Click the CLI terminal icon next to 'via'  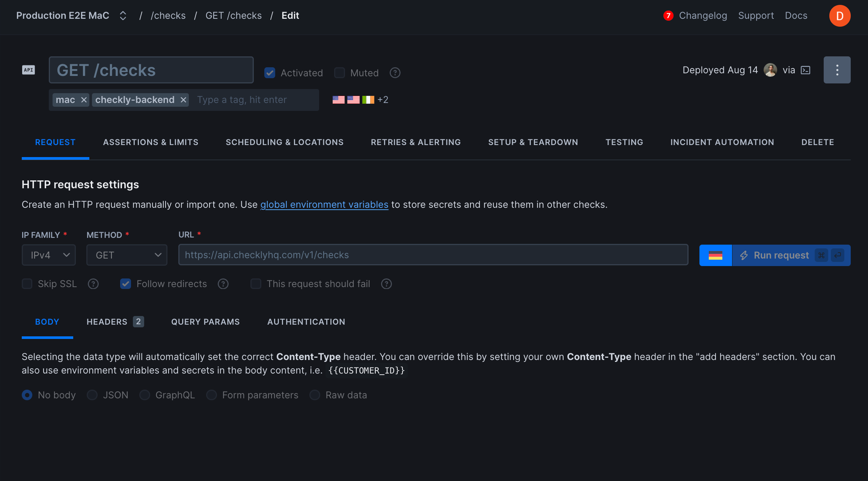point(805,70)
